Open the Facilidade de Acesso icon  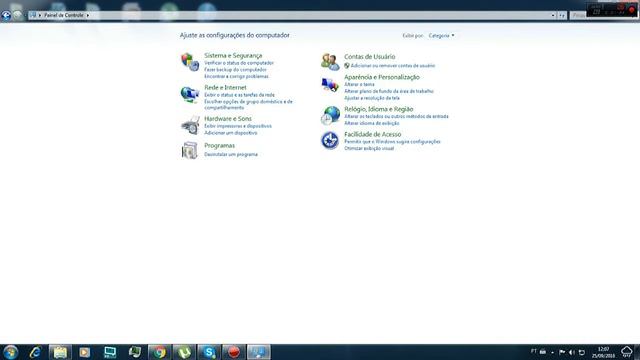click(330, 140)
